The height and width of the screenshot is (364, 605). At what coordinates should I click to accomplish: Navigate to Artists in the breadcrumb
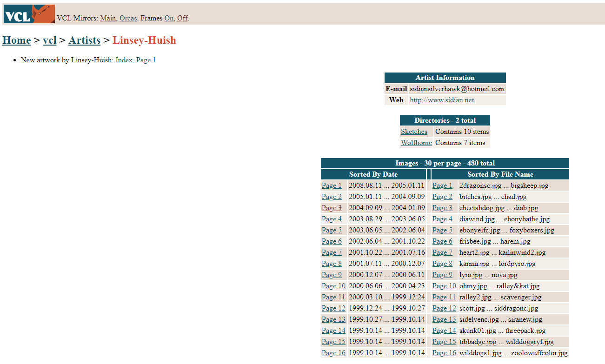(84, 40)
